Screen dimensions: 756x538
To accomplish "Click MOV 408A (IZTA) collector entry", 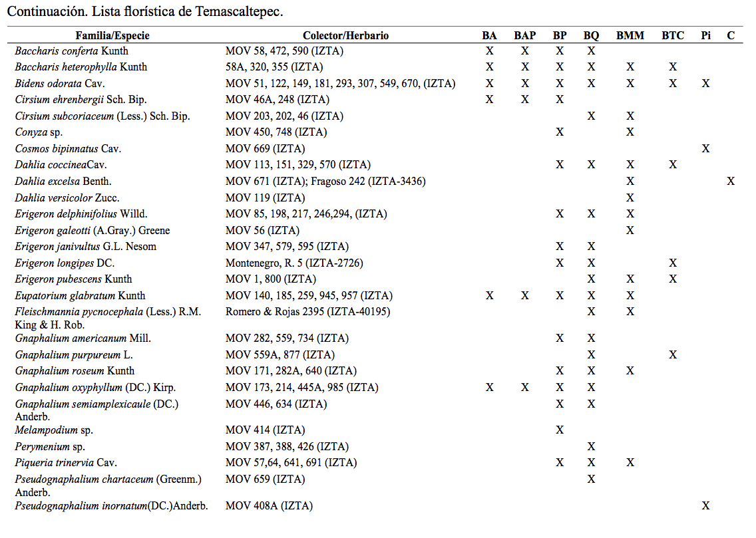I will 269,506.
